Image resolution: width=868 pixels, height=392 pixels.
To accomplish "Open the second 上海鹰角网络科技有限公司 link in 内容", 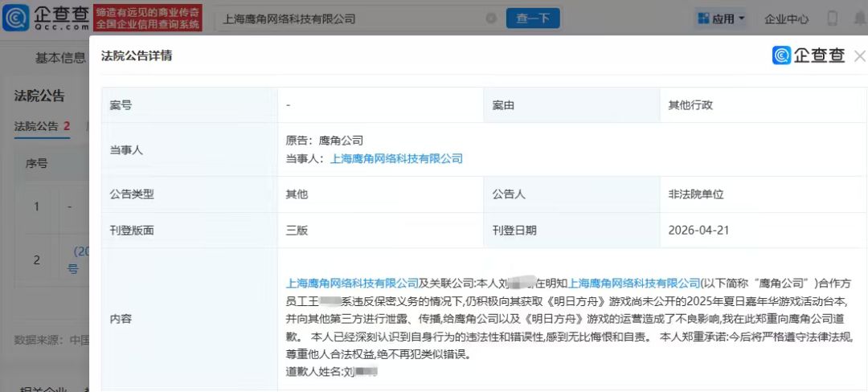I will 634,283.
